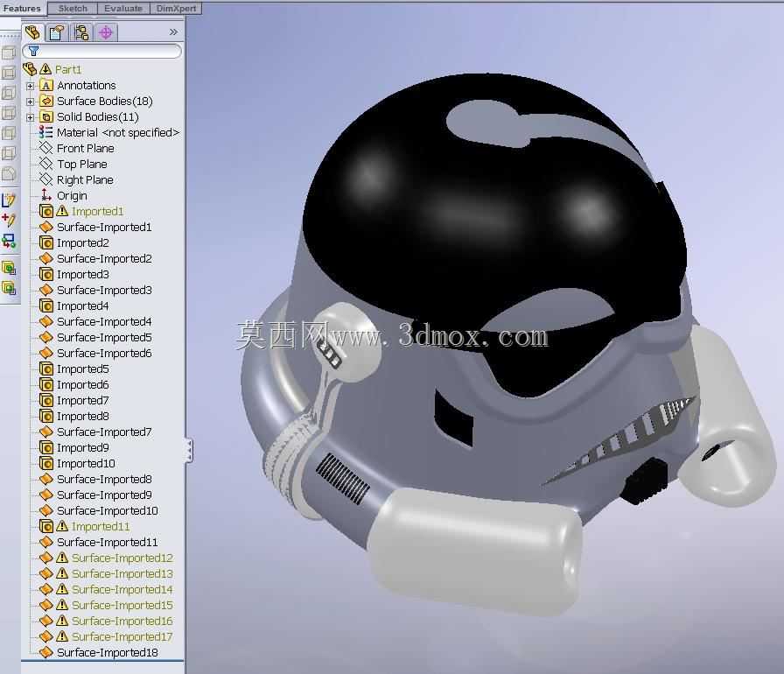Click the sketch pencil toolbar icon
Screen dimensions: 784x674
(x=9, y=200)
